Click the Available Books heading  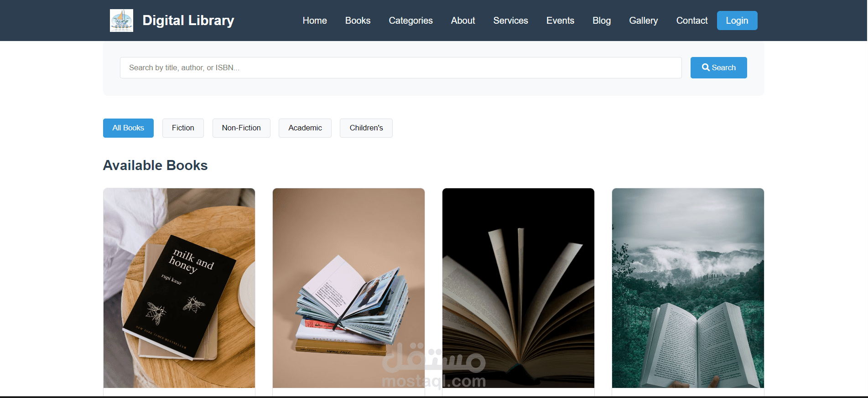click(156, 165)
